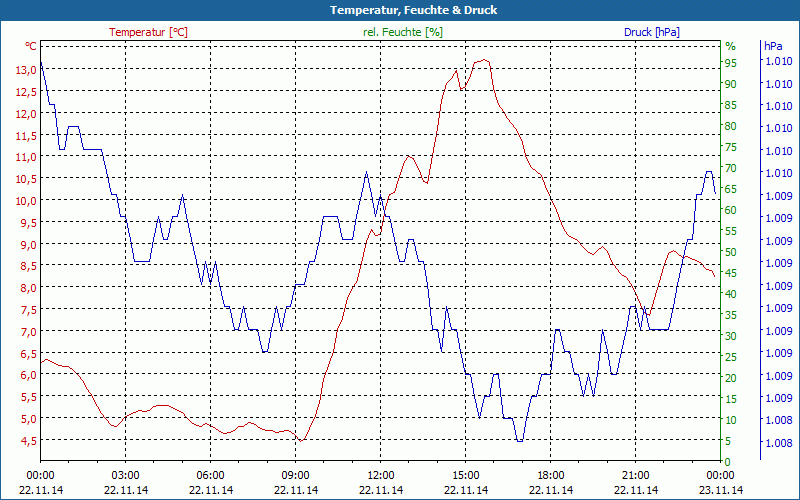Click the green '40' humidity axis tick
The height and width of the screenshot is (500, 800).
click(x=731, y=294)
